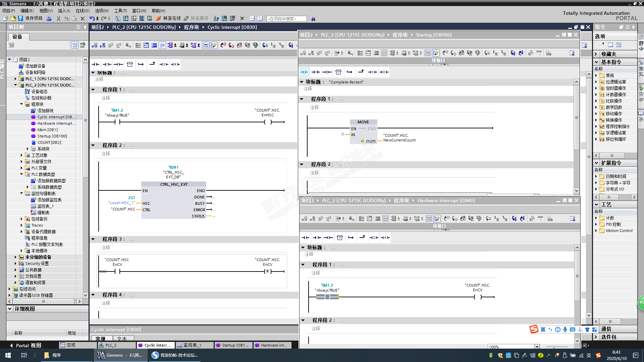
Task: Click the project search input field
Action: (x=286, y=19)
